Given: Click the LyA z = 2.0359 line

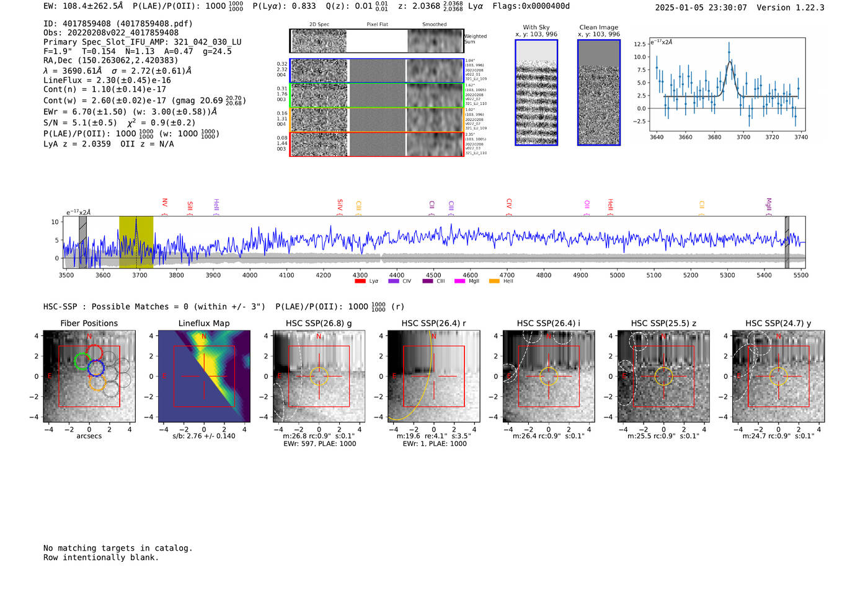Looking at the screenshot, I should (x=108, y=144).
